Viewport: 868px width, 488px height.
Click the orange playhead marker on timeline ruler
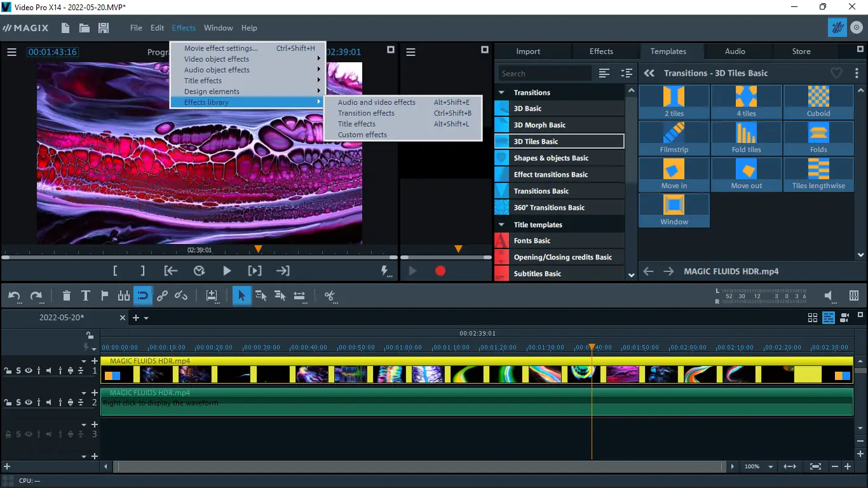592,347
